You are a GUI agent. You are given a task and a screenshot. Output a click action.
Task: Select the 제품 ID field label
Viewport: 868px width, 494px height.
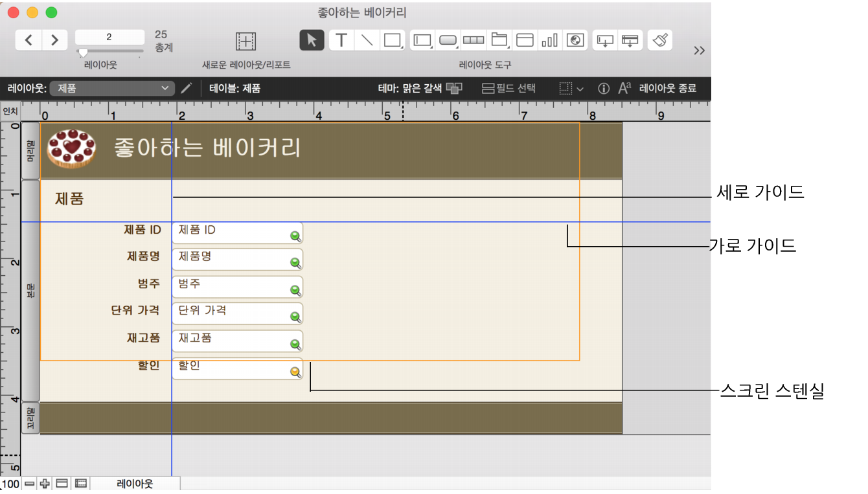click(142, 229)
